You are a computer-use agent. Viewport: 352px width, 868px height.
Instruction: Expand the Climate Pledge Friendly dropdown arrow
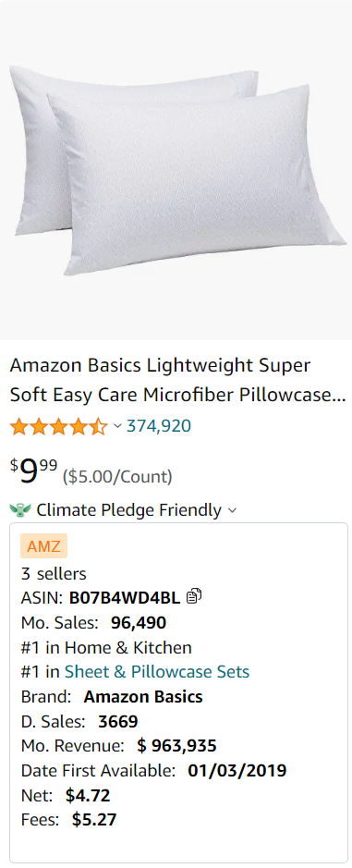pos(233,510)
